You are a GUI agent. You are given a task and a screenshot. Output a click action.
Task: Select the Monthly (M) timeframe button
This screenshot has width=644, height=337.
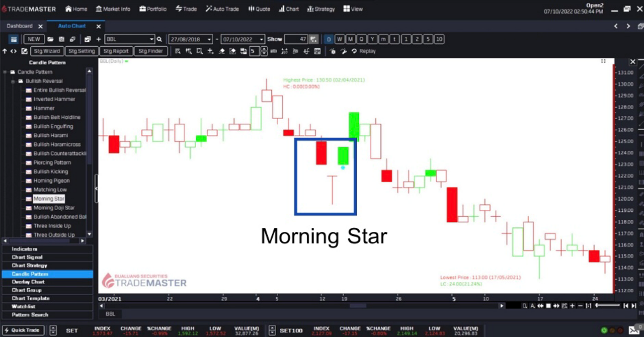[x=351, y=39]
